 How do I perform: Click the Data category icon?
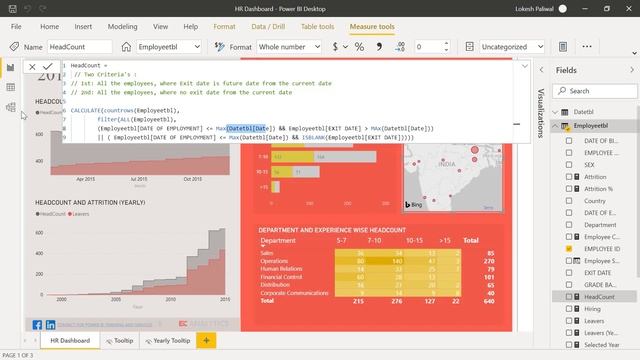coord(469,47)
